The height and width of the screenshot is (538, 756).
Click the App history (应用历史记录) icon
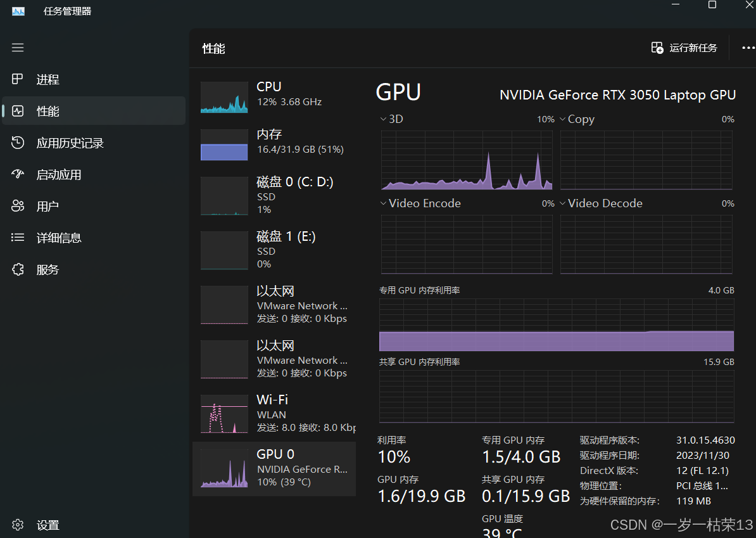tap(18, 143)
